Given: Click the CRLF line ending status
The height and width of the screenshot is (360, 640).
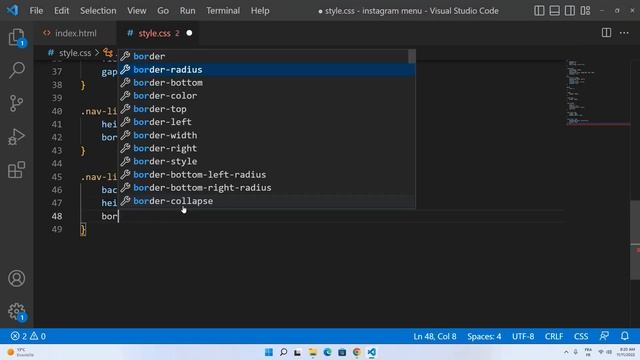Looking at the screenshot, I should coord(553,336).
